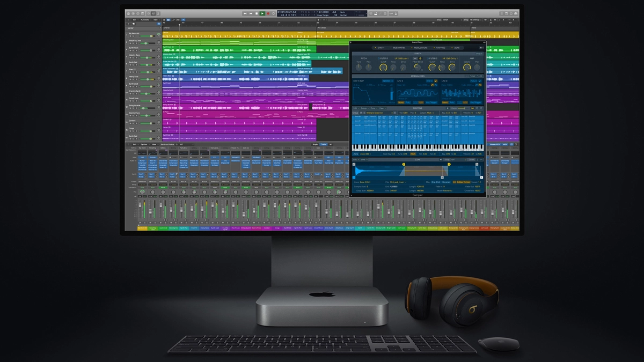Enable One Shot playback in the Zone pane
This screenshot has height=362, width=644.
click(x=436, y=182)
